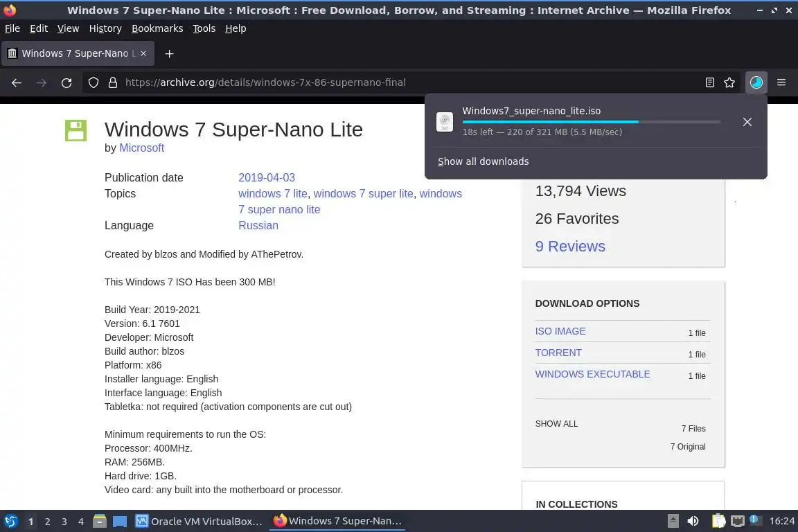
Task: Click Show all downloads
Action: coord(483,161)
